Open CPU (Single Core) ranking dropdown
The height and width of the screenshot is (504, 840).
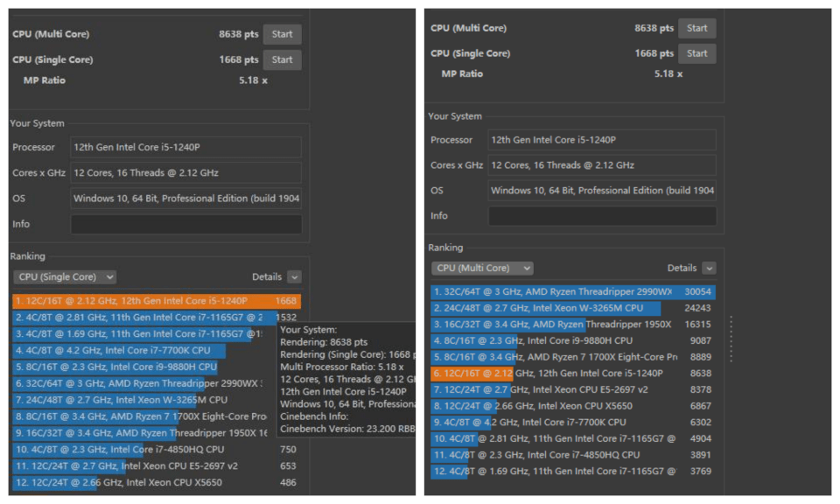pyautogui.click(x=64, y=276)
